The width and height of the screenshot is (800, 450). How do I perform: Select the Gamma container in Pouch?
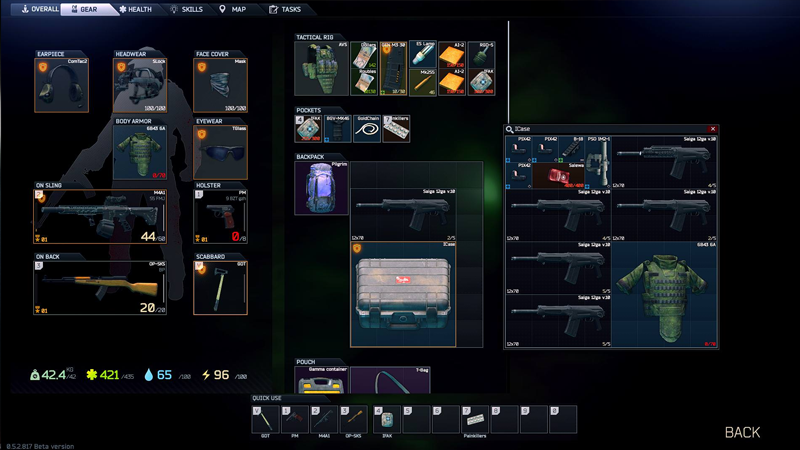point(321,380)
